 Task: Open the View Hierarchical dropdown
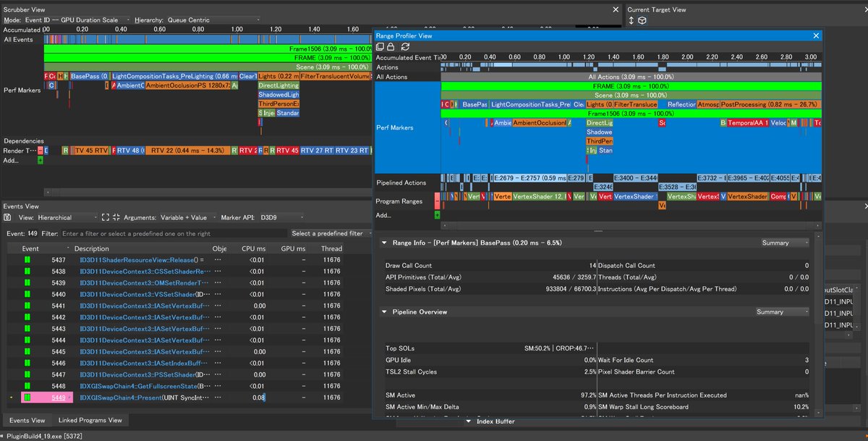coord(68,217)
